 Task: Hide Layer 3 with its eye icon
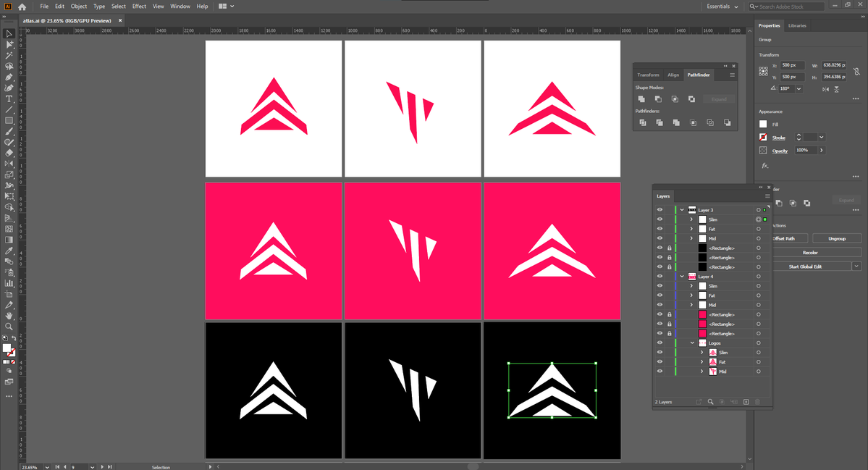660,210
